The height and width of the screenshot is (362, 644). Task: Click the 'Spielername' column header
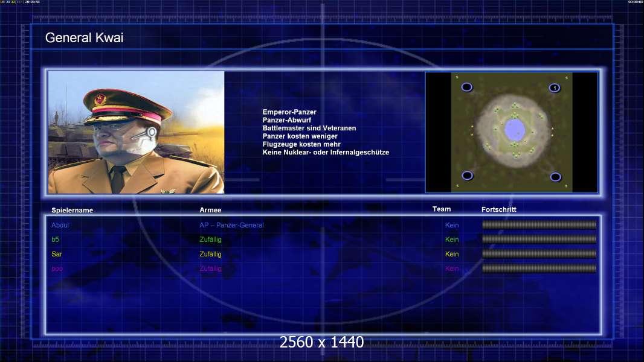72,211
